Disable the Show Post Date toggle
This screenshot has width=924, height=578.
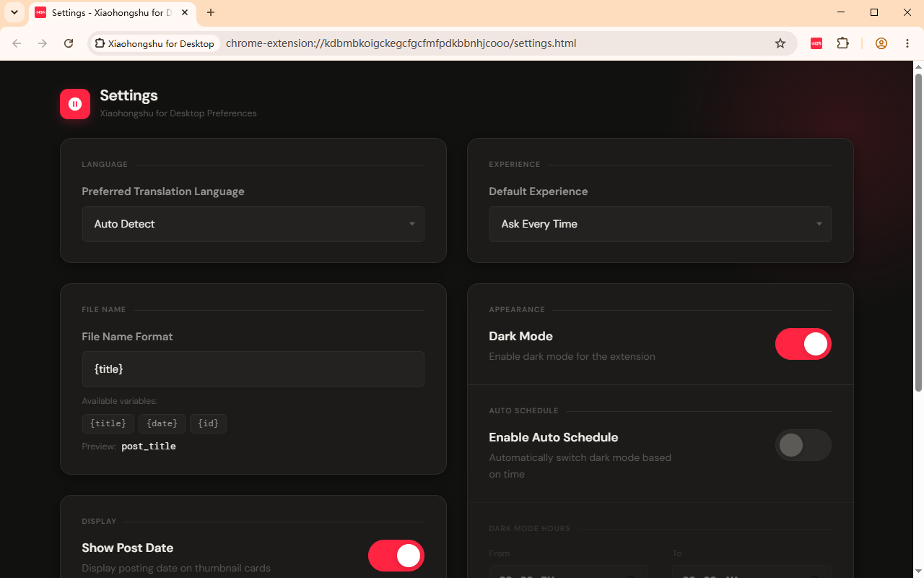pyautogui.click(x=396, y=556)
